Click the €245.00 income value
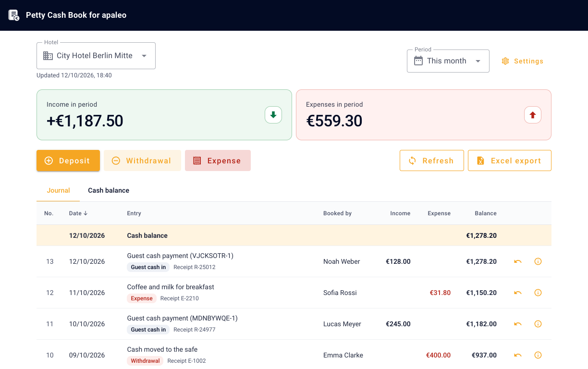This screenshot has width=588, height=369. pos(398,324)
